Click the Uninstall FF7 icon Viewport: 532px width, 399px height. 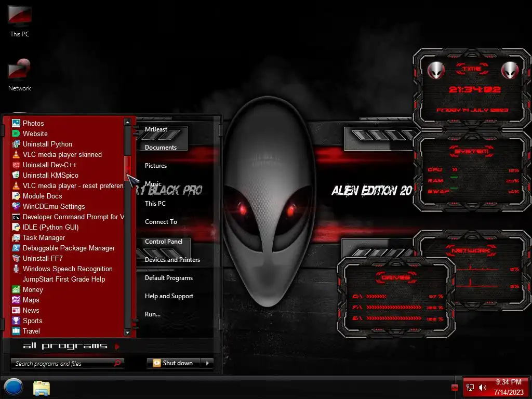click(x=16, y=258)
